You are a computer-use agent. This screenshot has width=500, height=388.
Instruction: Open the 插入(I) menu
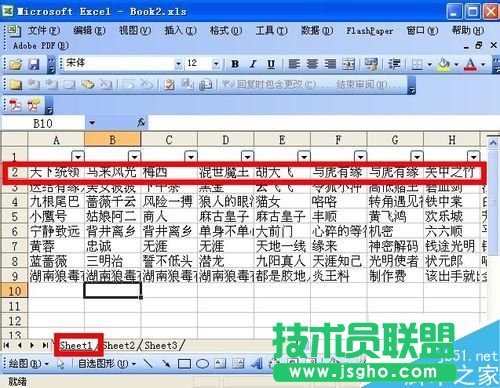coord(180,31)
